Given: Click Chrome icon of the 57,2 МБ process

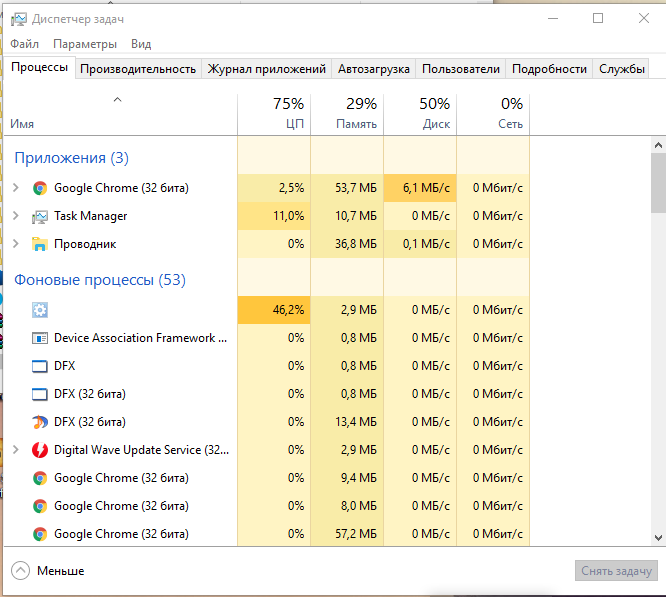Looking at the screenshot, I should (40, 535).
